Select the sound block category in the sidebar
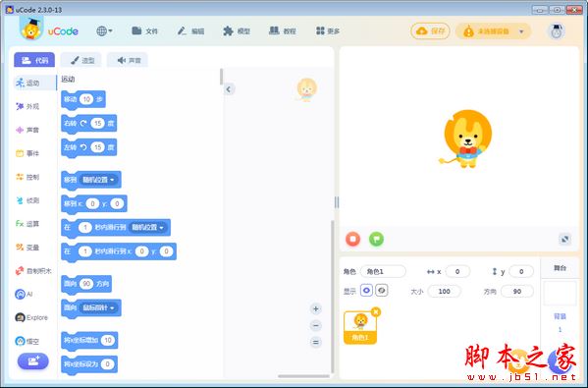588x388 pixels. 27,130
